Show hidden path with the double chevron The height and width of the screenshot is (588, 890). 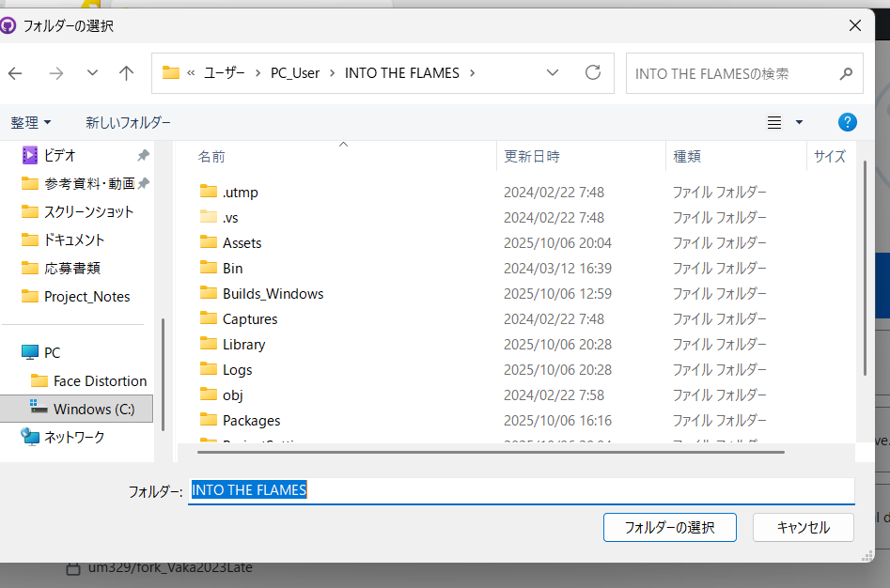coord(191,73)
